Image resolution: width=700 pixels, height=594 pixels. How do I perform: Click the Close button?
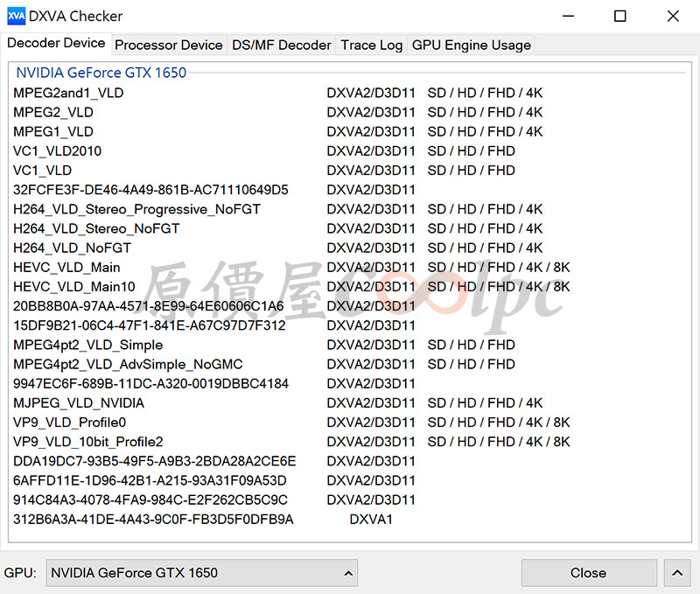tap(589, 573)
